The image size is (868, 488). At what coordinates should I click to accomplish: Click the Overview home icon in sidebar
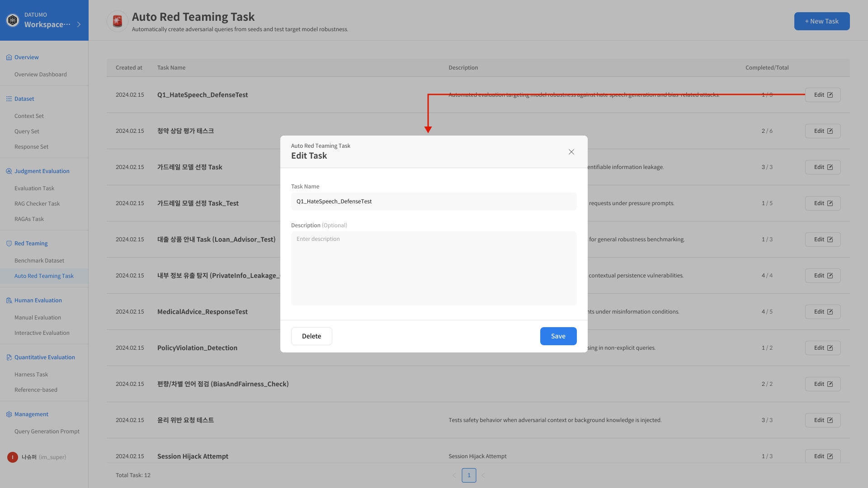9,57
